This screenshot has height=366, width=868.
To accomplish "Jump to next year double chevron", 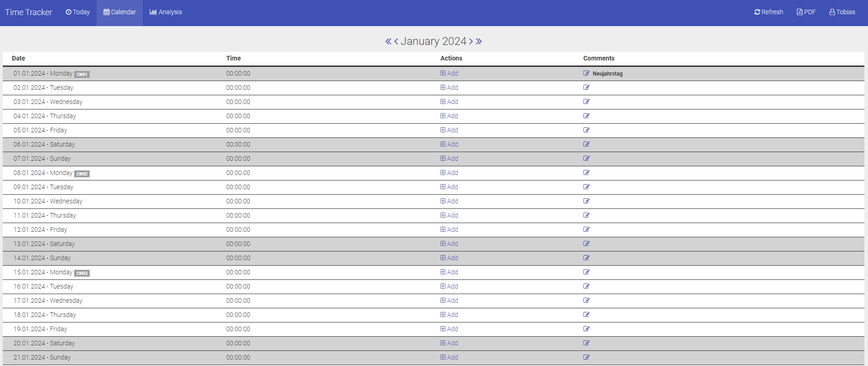I will (479, 41).
